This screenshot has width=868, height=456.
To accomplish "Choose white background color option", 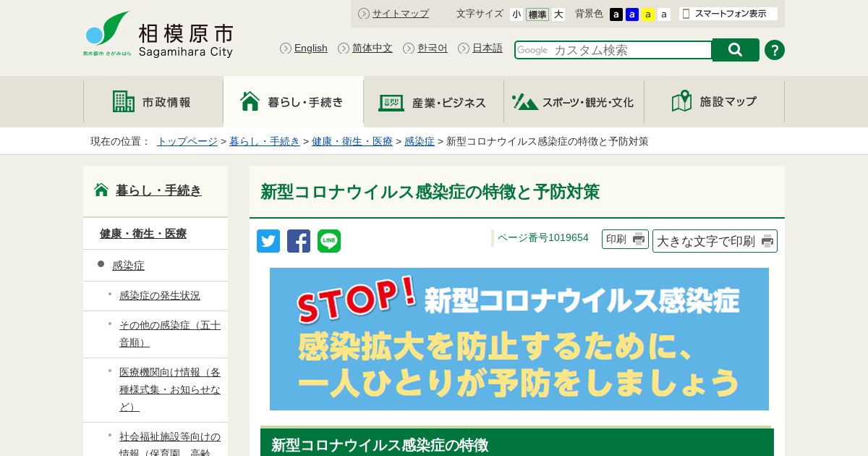I will coord(664,14).
